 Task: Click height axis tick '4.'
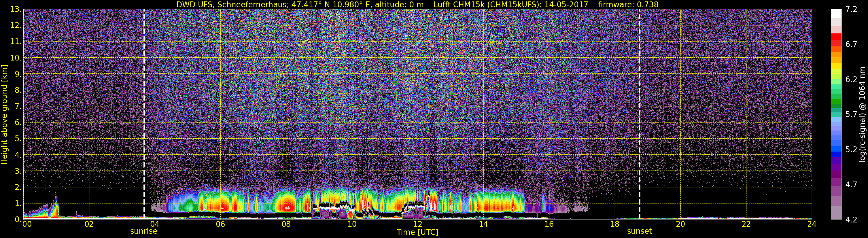18,155
